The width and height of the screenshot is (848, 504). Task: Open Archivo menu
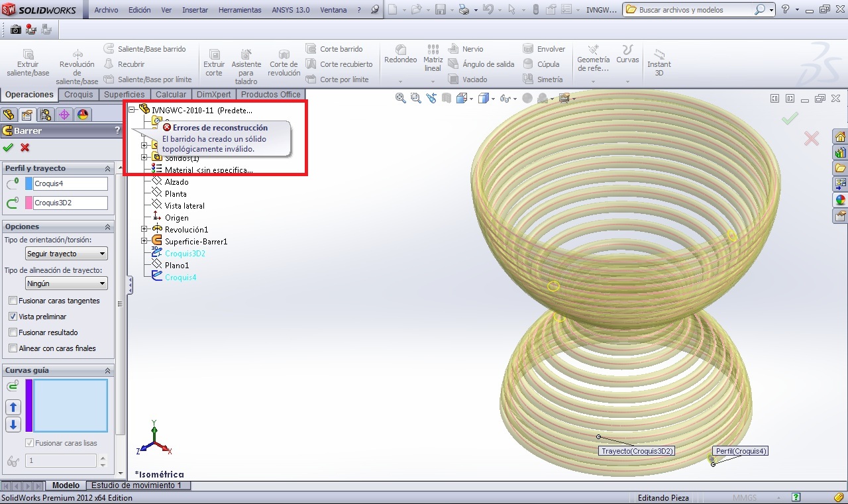[x=106, y=10]
